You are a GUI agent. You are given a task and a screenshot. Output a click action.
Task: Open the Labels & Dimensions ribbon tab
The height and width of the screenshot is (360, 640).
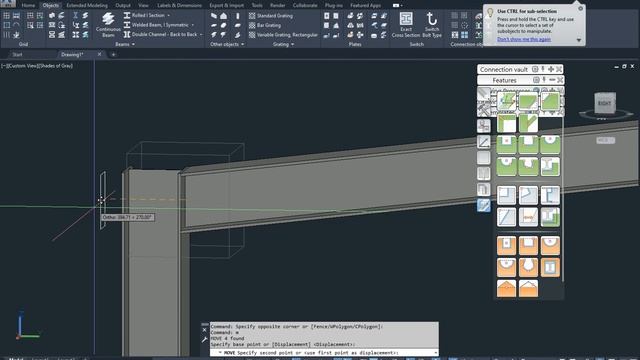[x=179, y=5]
